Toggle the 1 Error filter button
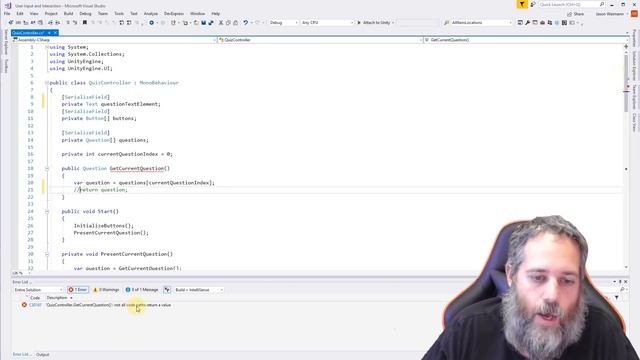This screenshot has height=360, width=640. tap(78, 290)
